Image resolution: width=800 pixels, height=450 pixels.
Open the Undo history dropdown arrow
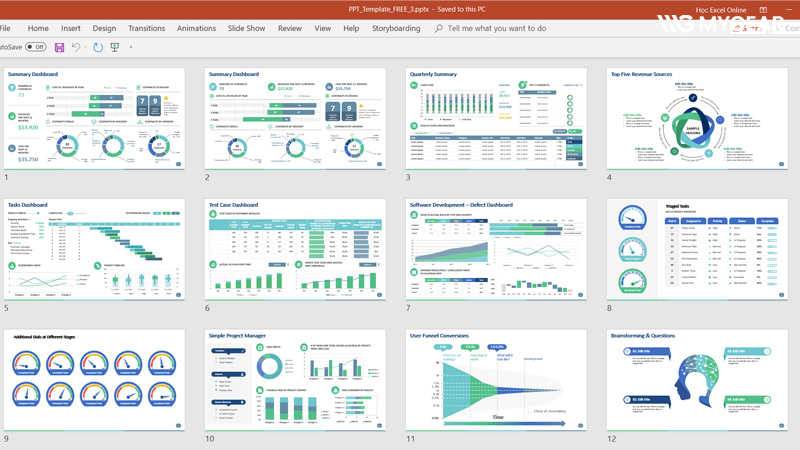coord(85,47)
